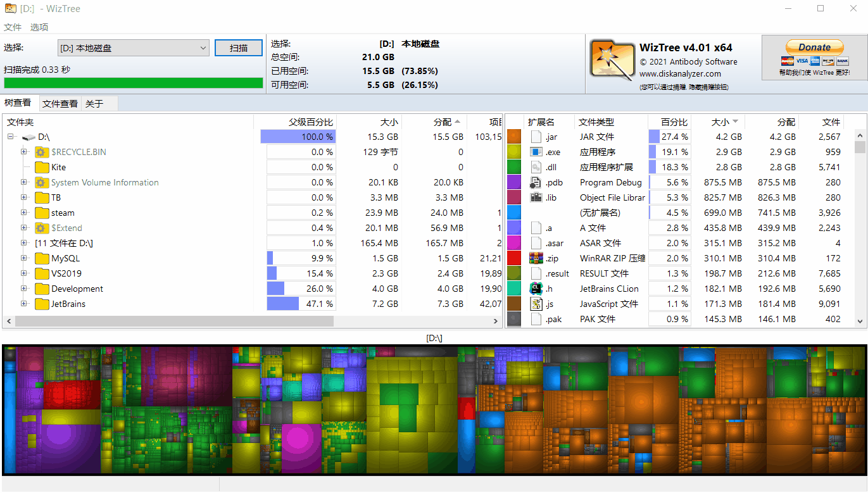Expand the [11 文件在 D:\] node
The image size is (868, 493).
click(24, 243)
